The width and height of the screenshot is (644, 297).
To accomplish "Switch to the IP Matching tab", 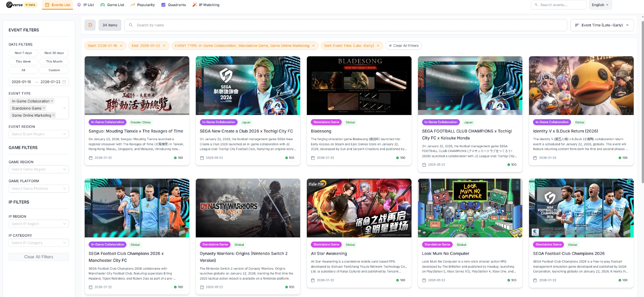I will click(x=206, y=5).
